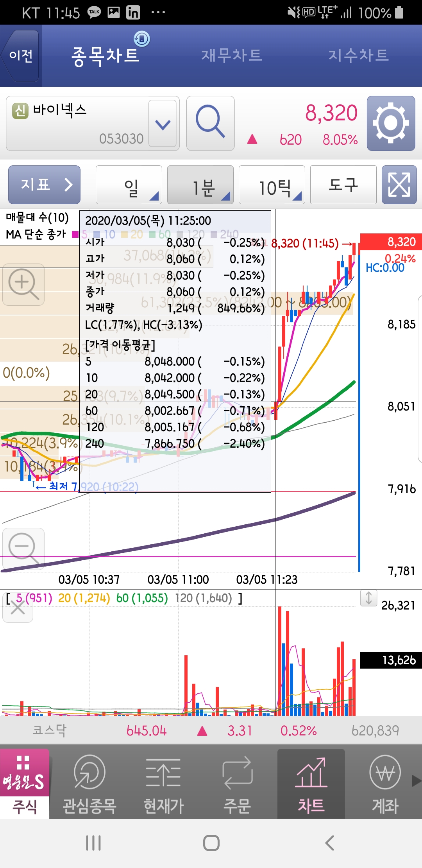The width and height of the screenshot is (422, 868).
Task: Open the 주문 order tab
Action: (x=237, y=784)
